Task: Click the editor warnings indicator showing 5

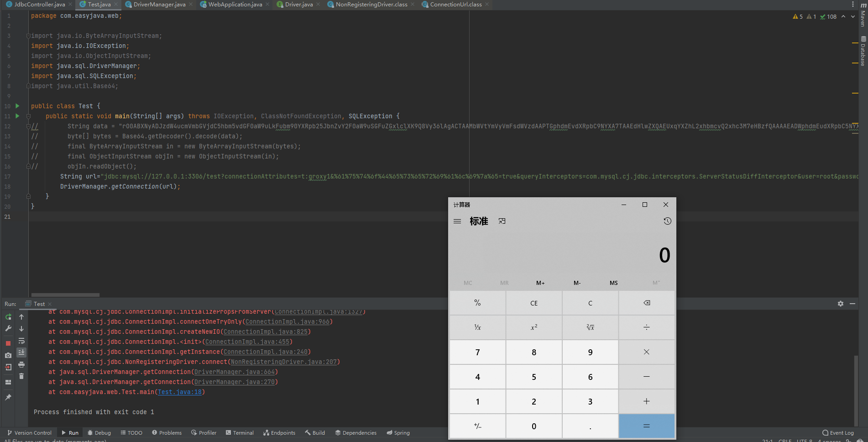Action: (798, 16)
